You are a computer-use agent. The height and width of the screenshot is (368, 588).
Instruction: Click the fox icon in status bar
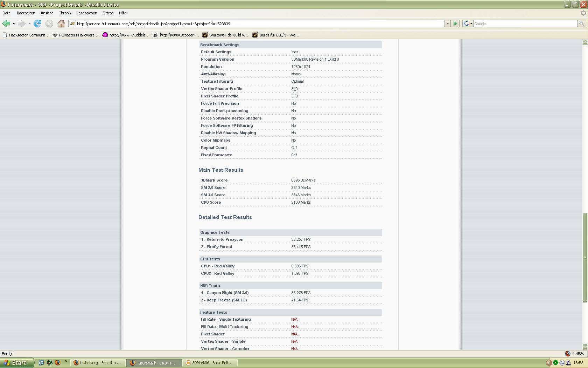click(x=567, y=354)
